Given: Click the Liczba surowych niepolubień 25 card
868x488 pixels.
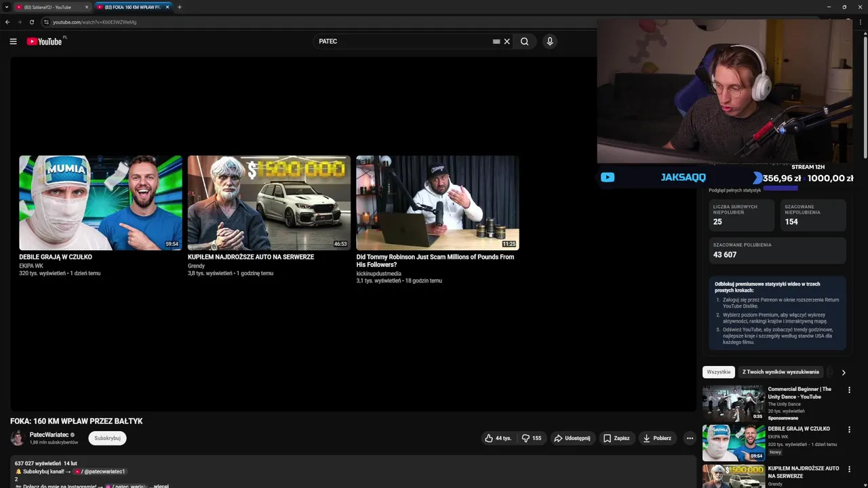Looking at the screenshot, I should click(741, 216).
